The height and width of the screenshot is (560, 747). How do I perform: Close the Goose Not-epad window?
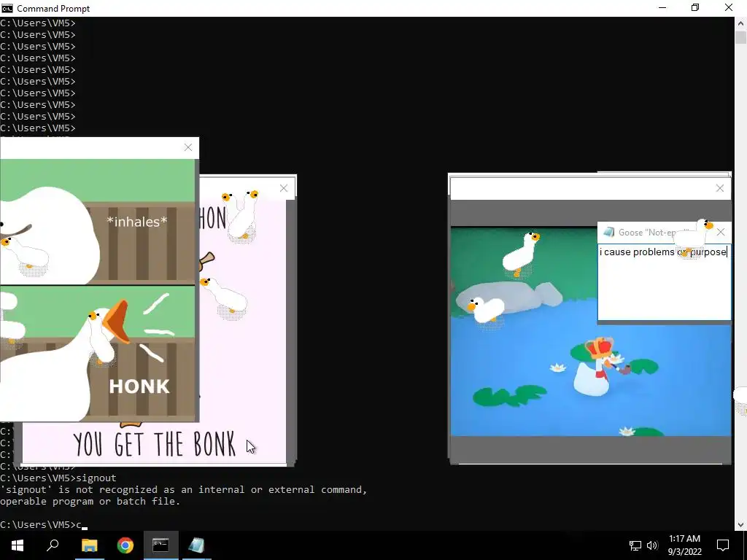721,232
